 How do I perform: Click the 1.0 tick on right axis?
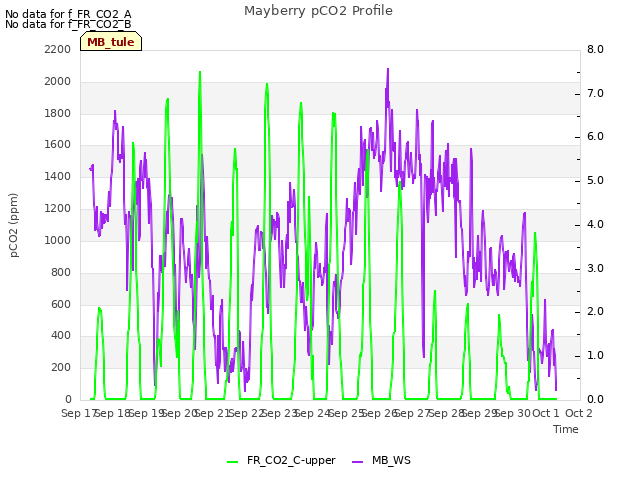tap(595, 356)
